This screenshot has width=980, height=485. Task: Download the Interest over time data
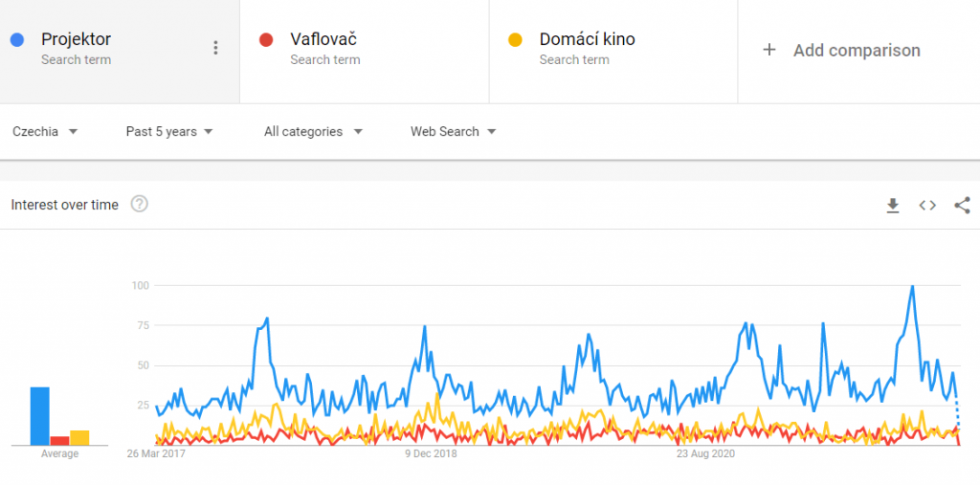click(x=893, y=205)
